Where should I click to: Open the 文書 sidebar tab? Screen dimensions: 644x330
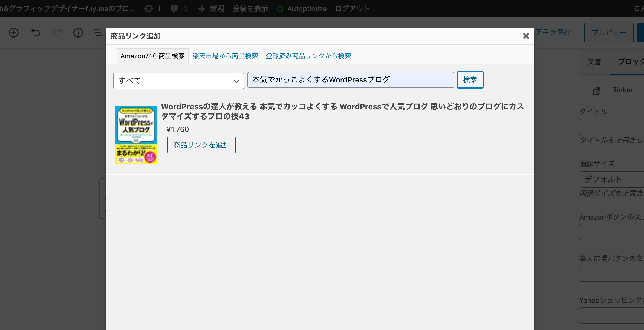(594, 62)
